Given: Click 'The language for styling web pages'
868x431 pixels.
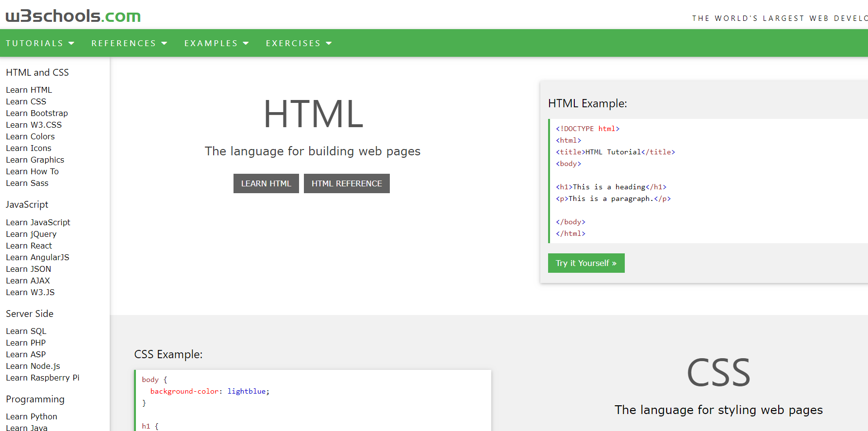Looking at the screenshot, I should pyautogui.click(x=718, y=410).
